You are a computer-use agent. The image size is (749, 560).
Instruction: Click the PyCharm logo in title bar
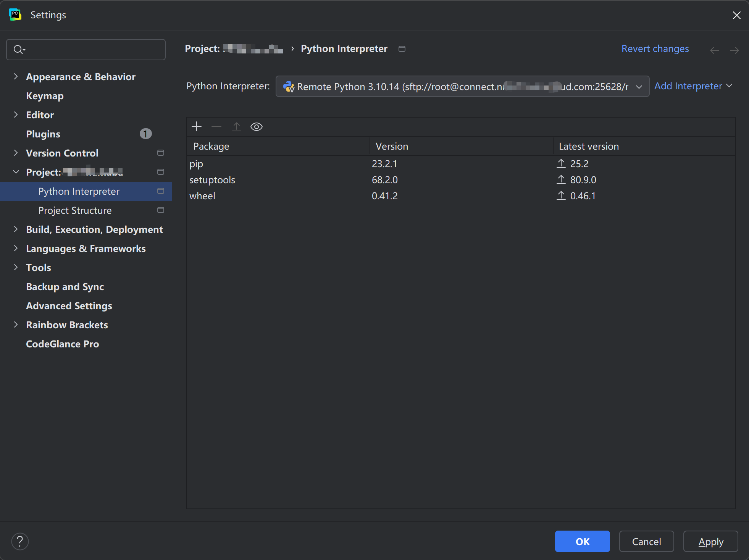coord(15,15)
